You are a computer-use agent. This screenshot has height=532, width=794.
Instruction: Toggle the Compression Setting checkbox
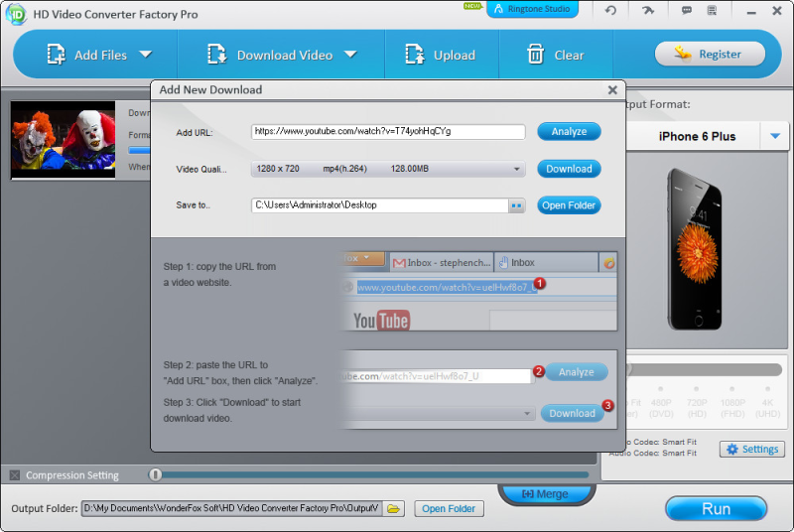(x=14, y=475)
